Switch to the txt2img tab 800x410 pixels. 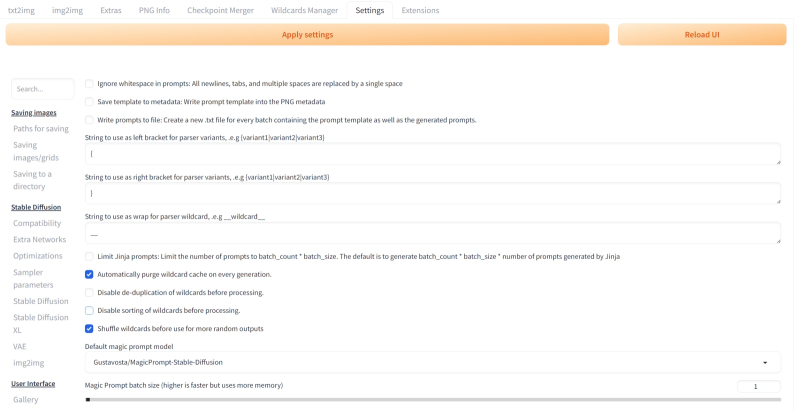point(21,10)
